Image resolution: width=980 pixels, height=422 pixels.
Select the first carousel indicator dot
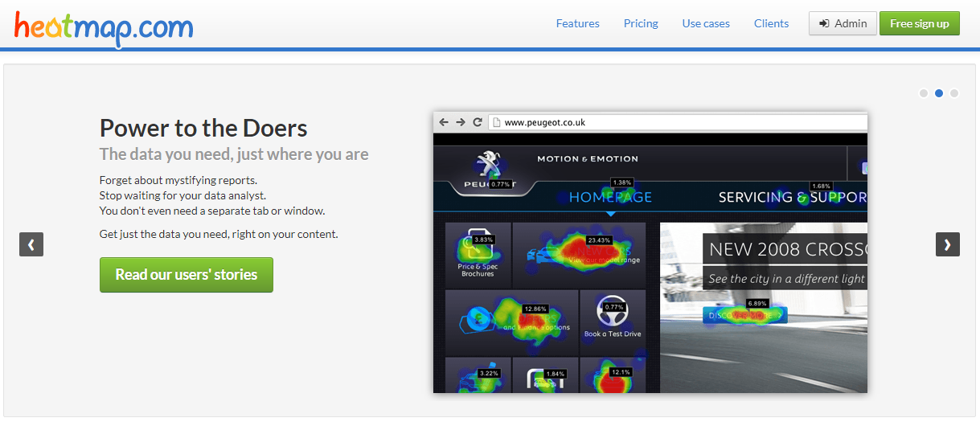pyautogui.click(x=924, y=93)
